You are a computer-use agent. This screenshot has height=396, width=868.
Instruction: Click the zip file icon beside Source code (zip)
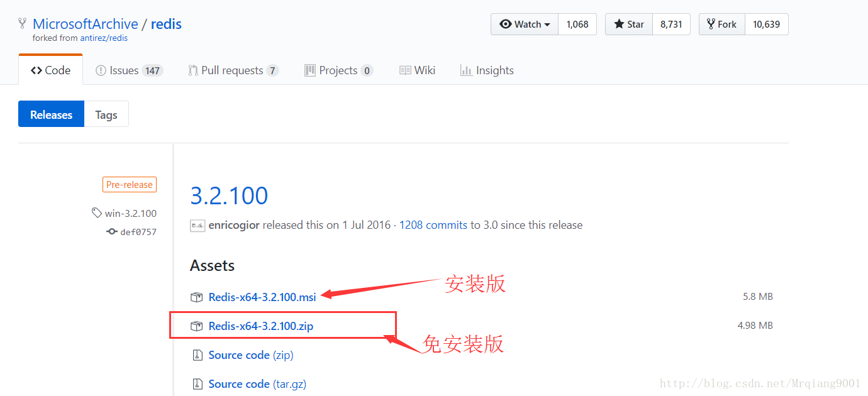pyautogui.click(x=197, y=355)
